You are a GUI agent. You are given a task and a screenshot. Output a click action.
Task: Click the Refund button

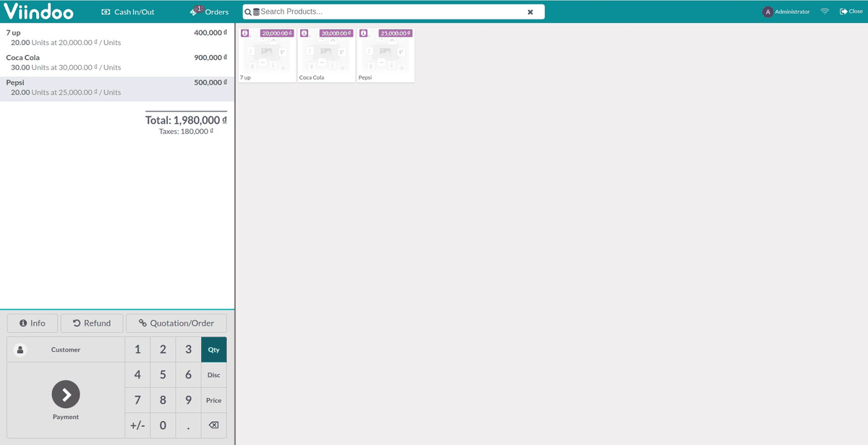[x=92, y=323]
